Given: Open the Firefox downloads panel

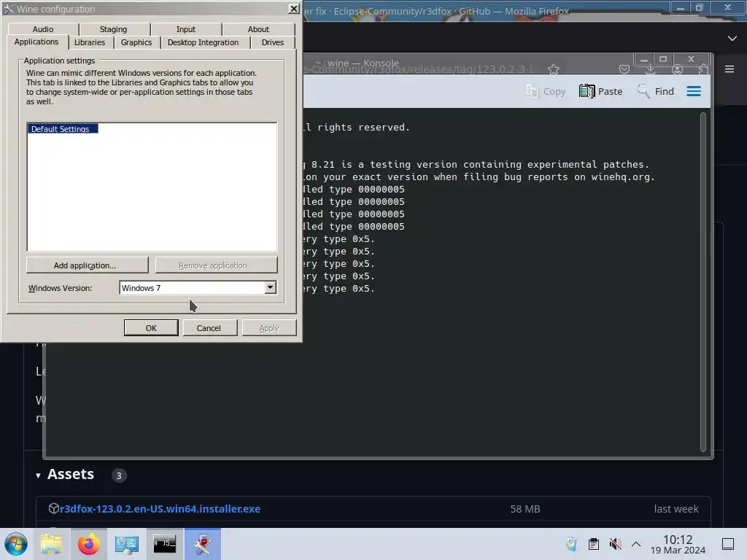Looking at the screenshot, I should click(x=651, y=70).
